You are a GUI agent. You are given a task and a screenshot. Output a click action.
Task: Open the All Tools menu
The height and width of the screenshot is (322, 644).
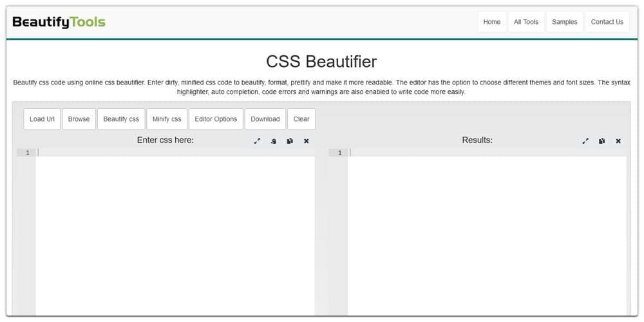(x=526, y=22)
